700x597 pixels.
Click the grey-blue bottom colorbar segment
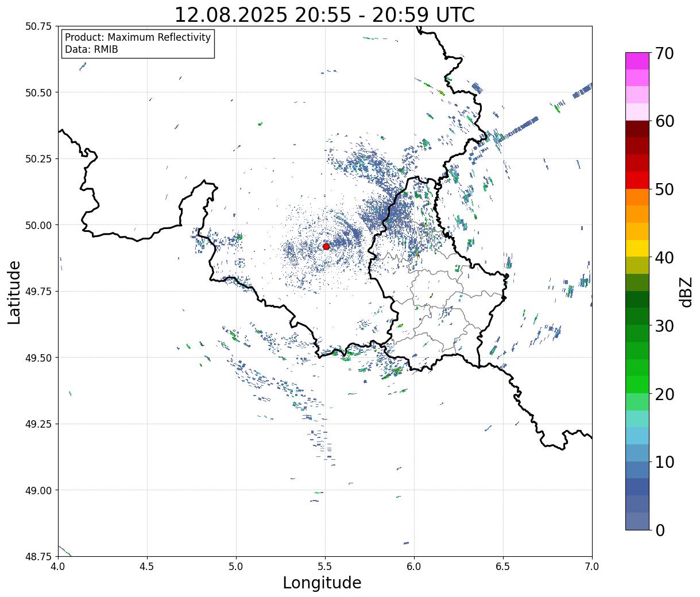pos(637,521)
